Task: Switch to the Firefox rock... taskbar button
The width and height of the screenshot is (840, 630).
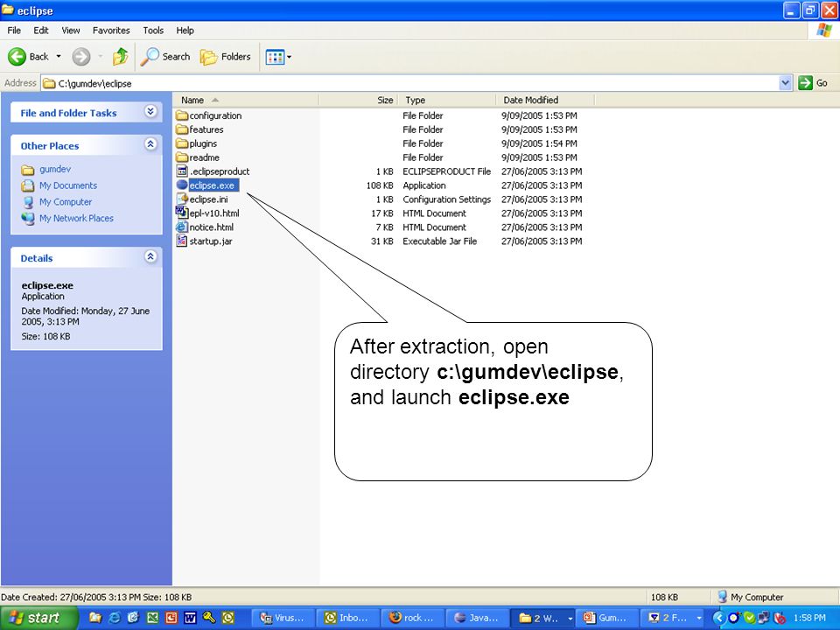Action: pyautogui.click(x=411, y=618)
